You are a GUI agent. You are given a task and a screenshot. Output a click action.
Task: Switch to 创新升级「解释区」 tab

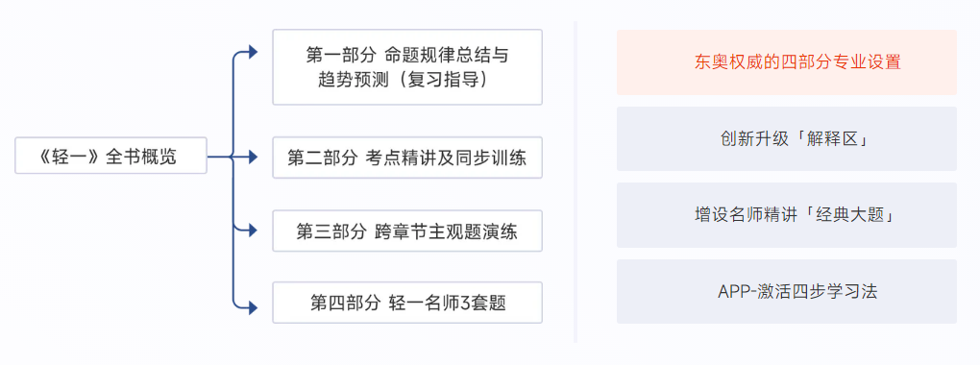786,138
